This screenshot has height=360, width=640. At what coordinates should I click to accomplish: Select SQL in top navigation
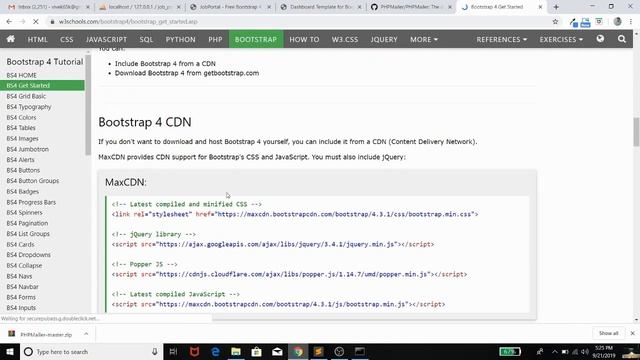coord(146,39)
